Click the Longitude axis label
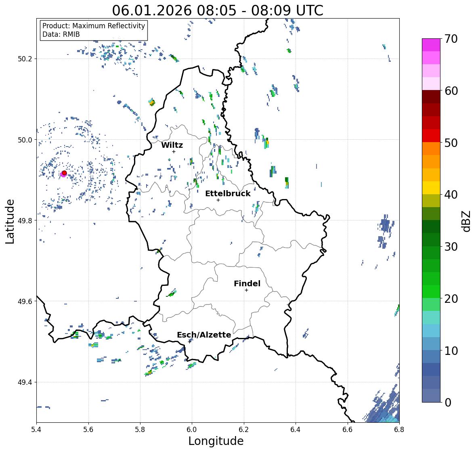 coord(216,441)
